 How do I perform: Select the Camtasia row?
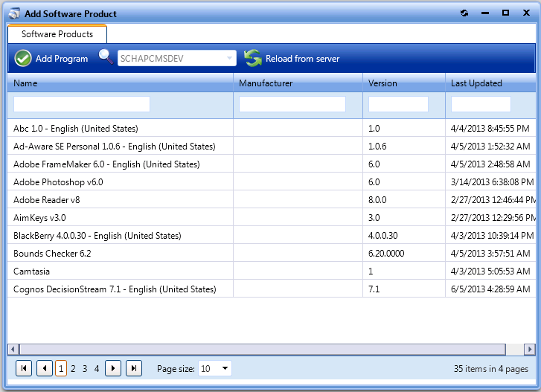point(31,271)
